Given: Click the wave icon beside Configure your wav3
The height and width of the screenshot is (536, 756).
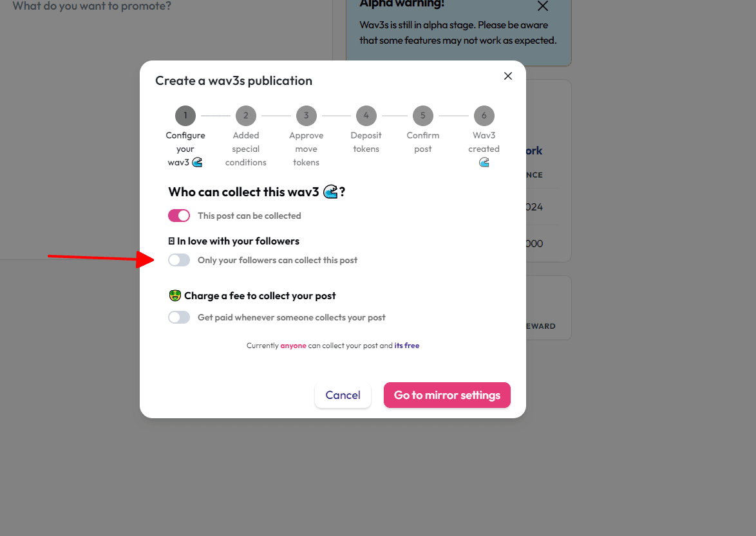Looking at the screenshot, I should (197, 162).
